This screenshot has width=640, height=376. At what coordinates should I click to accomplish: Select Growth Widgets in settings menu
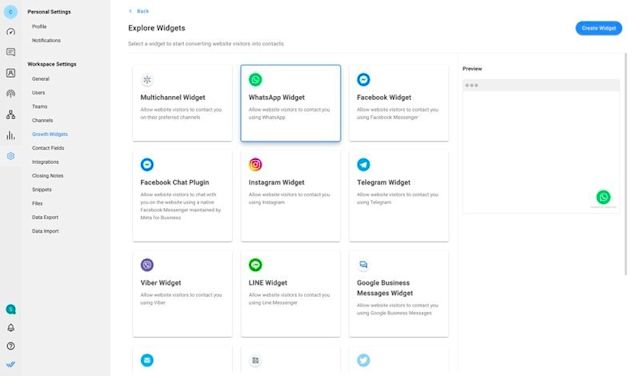pyautogui.click(x=50, y=134)
